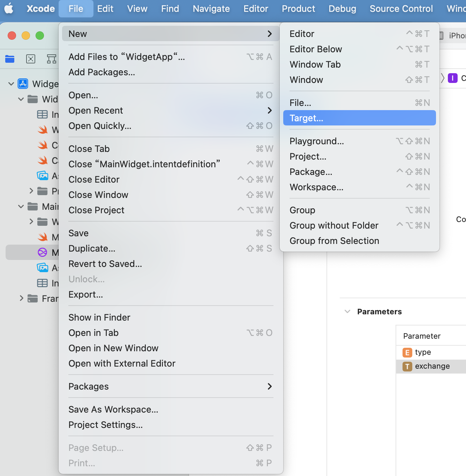Screen dimensions: 466x476
Task: Choose Group without Folder
Action: click(360, 225)
